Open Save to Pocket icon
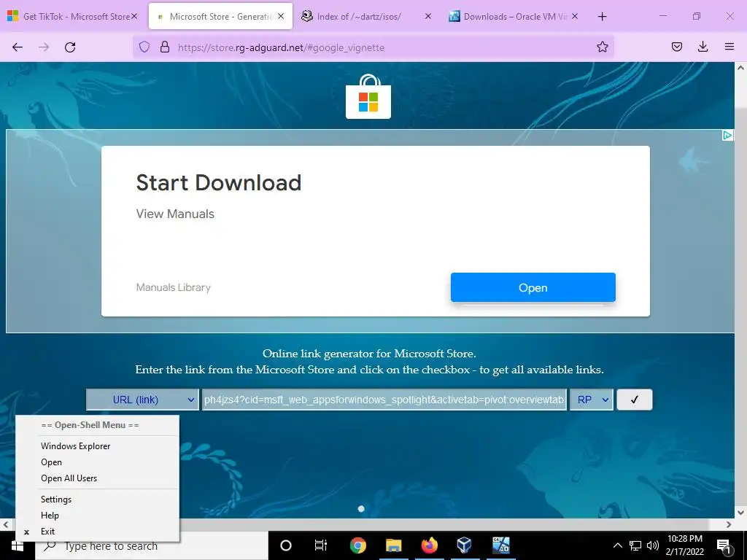 pyautogui.click(x=676, y=47)
